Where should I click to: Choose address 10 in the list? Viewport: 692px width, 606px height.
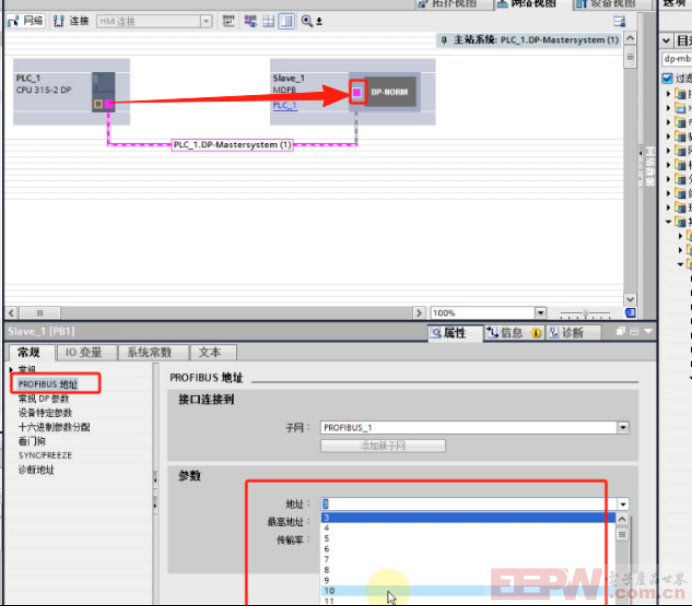click(x=468, y=591)
